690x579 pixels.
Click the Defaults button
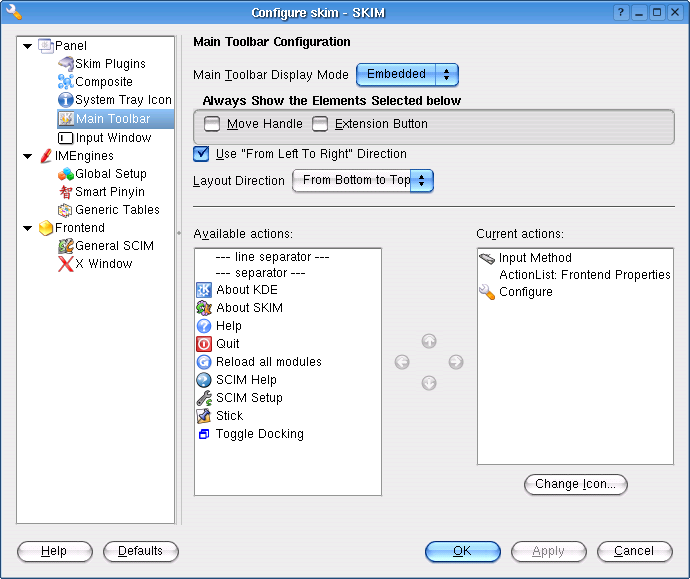point(141,551)
